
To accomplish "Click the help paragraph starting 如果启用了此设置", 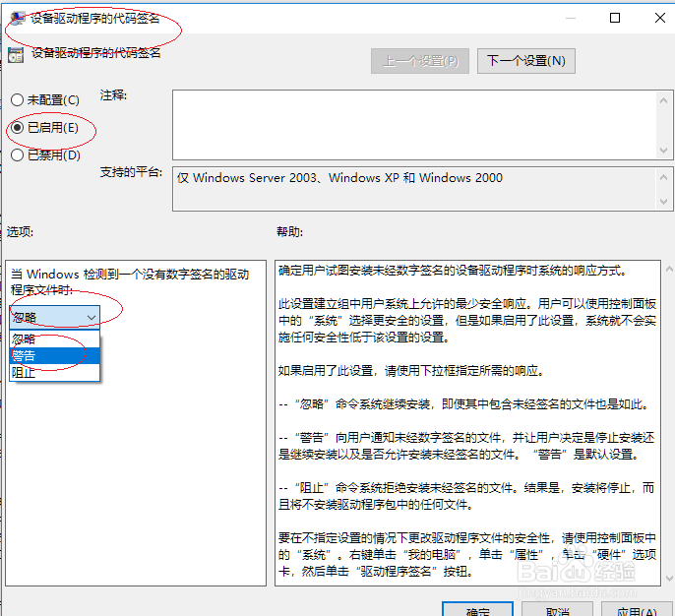I will (410, 371).
